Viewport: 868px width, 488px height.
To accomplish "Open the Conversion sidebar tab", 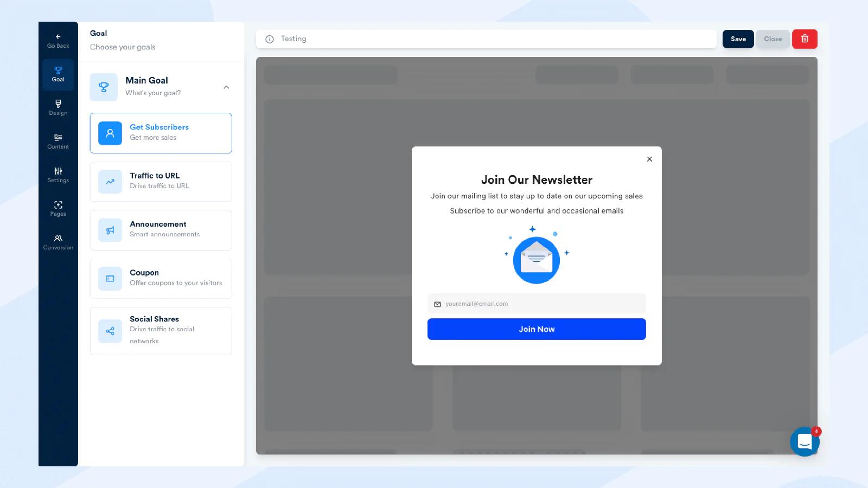I will point(58,242).
